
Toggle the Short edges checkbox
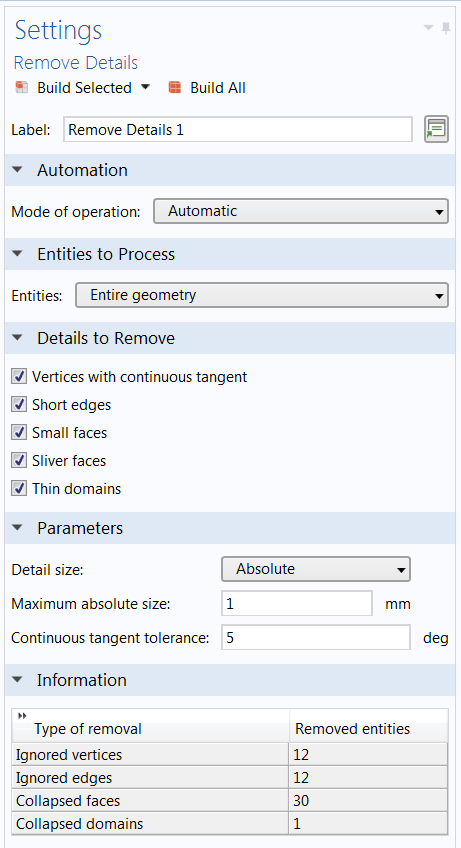click(19, 405)
